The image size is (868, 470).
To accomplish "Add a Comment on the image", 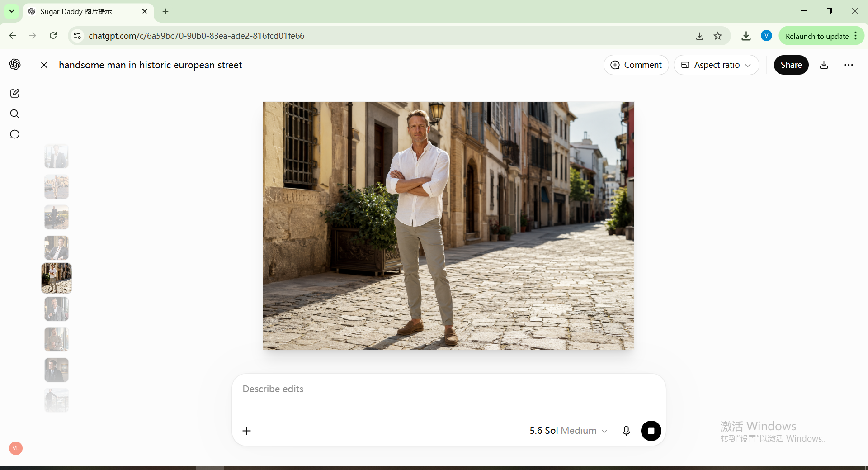I will pyautogui.click(x=636, y=65).
